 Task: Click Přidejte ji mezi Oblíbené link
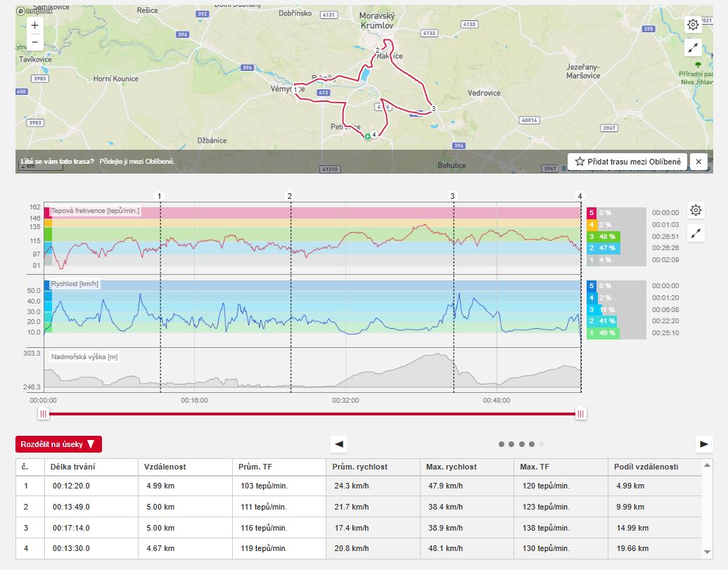137,162
